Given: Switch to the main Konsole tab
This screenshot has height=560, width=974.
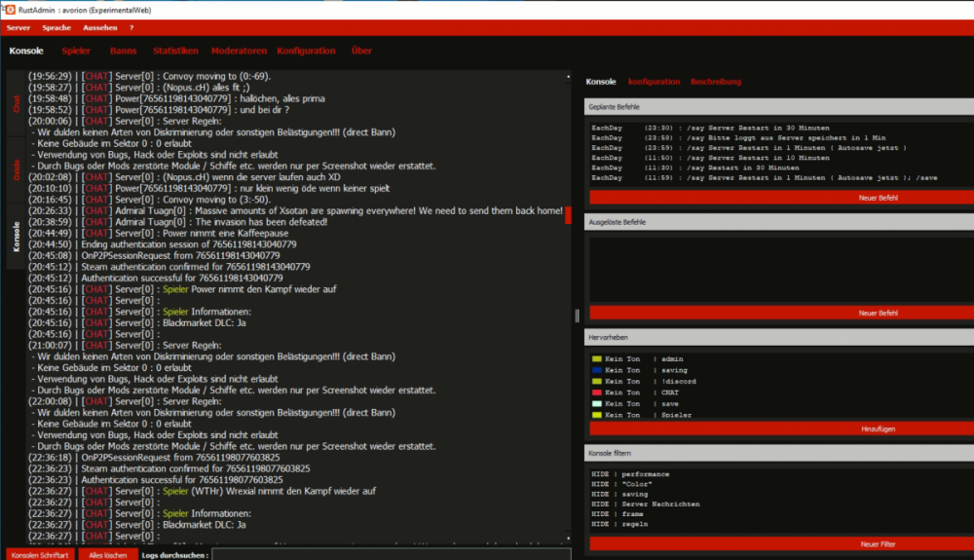Looking at the screenshot, I should click(26, 51).
